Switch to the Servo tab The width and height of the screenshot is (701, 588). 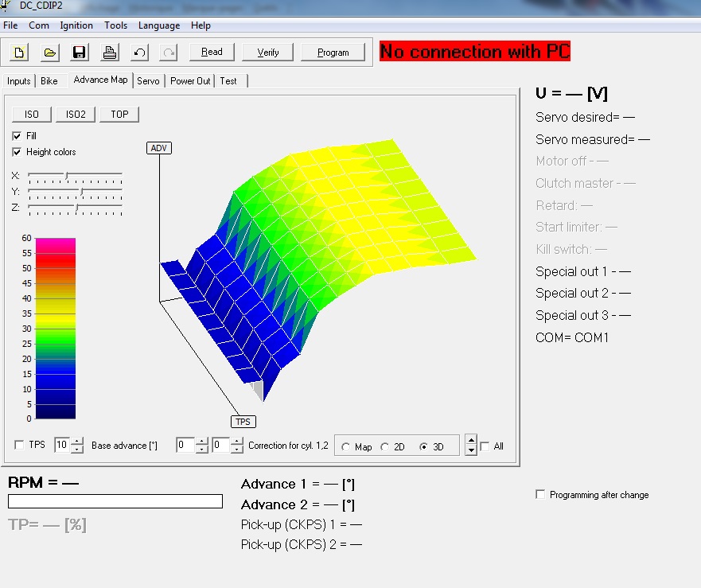tap(148, 81)
